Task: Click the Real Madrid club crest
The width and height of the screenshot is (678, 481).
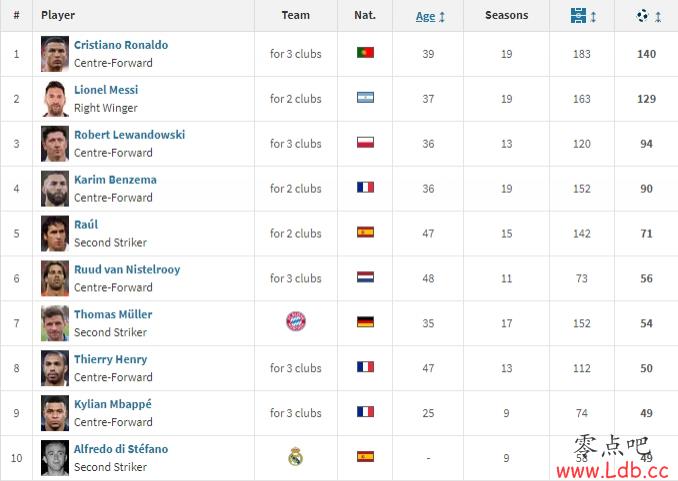Action: (x=296, y=456)
